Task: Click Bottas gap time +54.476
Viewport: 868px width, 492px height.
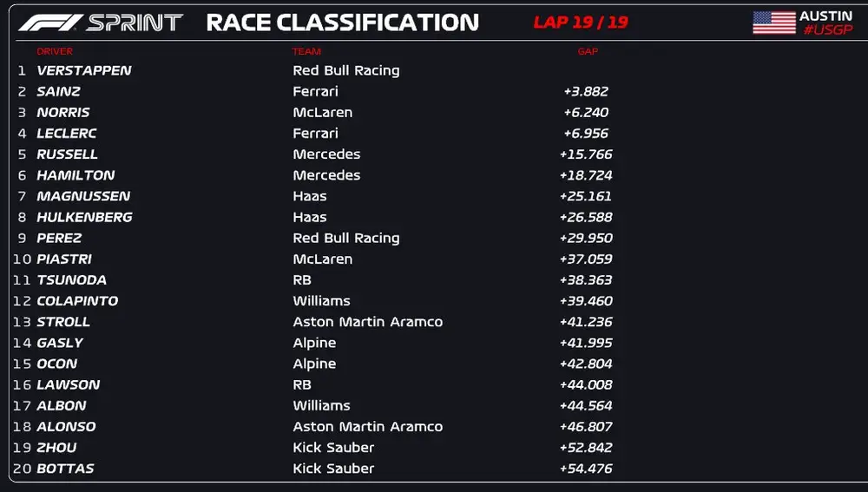Action: coord(587,469)
